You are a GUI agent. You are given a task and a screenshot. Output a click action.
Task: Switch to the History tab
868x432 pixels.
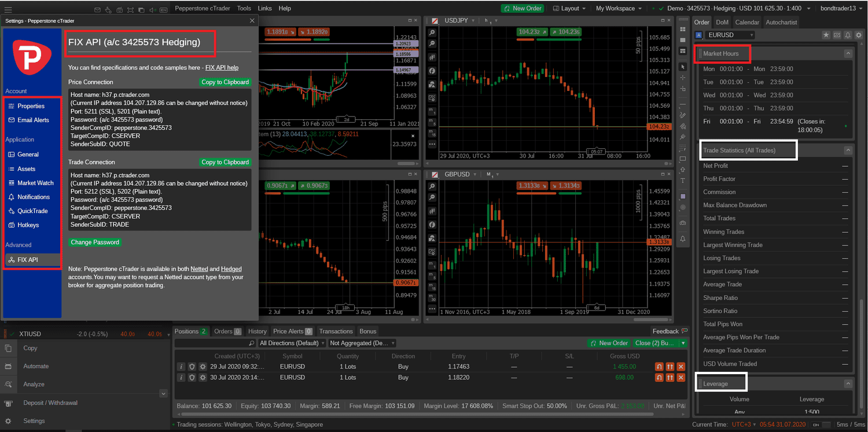click(258, 331)
